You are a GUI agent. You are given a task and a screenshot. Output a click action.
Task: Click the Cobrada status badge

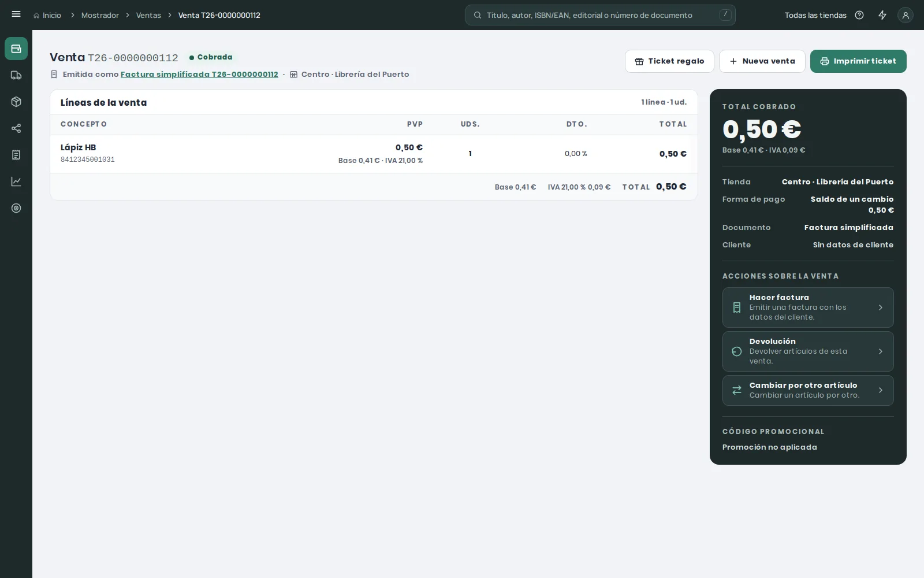pyautogui.click(x=211, y=57)
